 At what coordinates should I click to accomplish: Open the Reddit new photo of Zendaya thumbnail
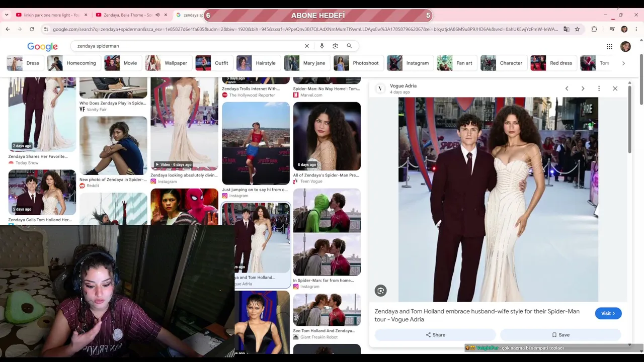[x=113, y=146]
